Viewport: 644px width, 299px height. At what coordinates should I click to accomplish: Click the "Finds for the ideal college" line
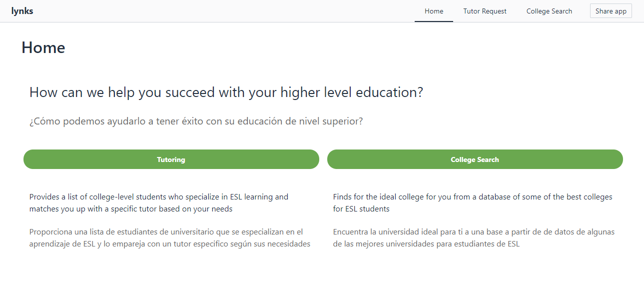pos(473,197)
